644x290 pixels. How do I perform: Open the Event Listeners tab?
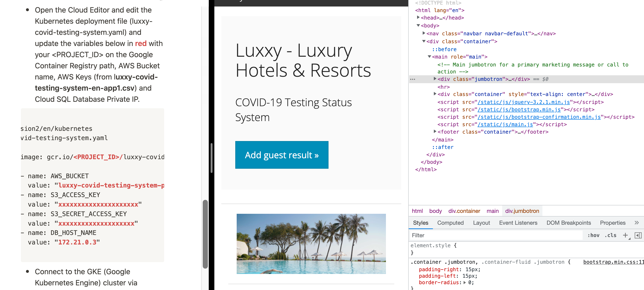pos(518,223)
